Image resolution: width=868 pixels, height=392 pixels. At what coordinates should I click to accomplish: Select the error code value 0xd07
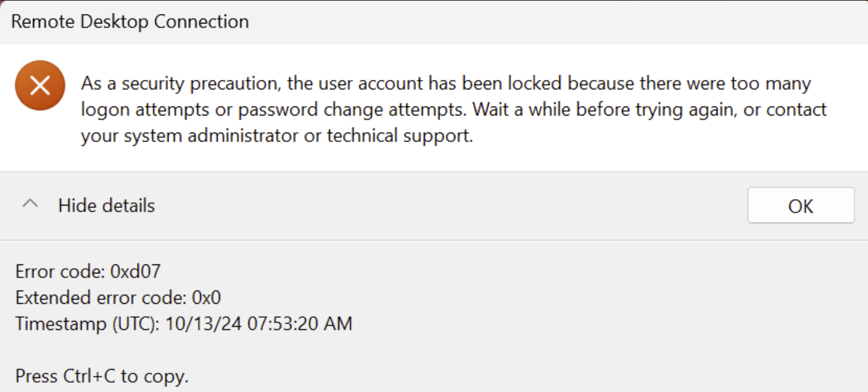[x=136, y=272]
